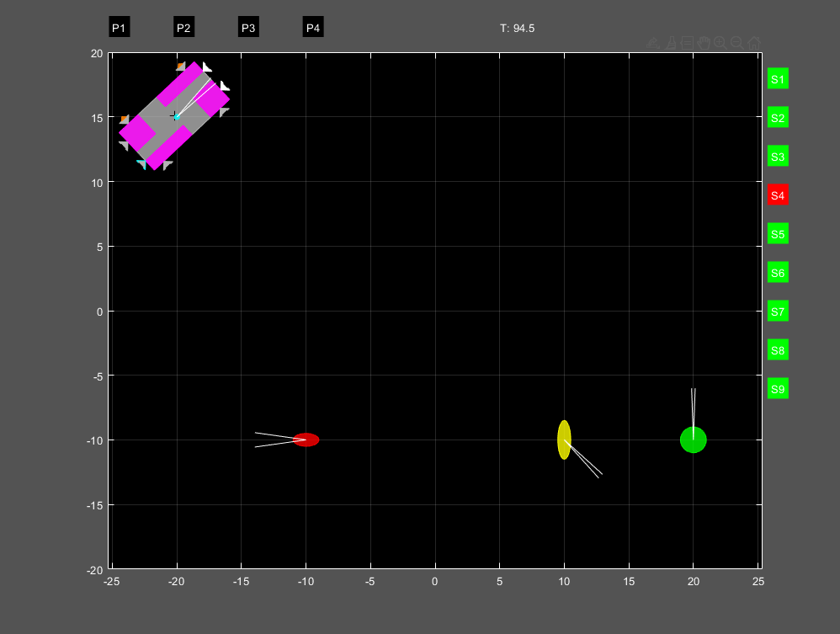Click the export axes icon in the toolbar

pyautogui.click(x=652, y=44)
